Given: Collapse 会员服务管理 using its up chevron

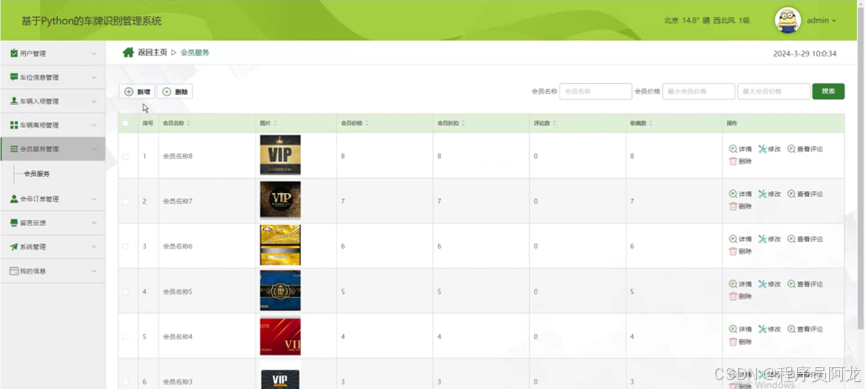Looking at the screenshot, I should tap(94, 149).
